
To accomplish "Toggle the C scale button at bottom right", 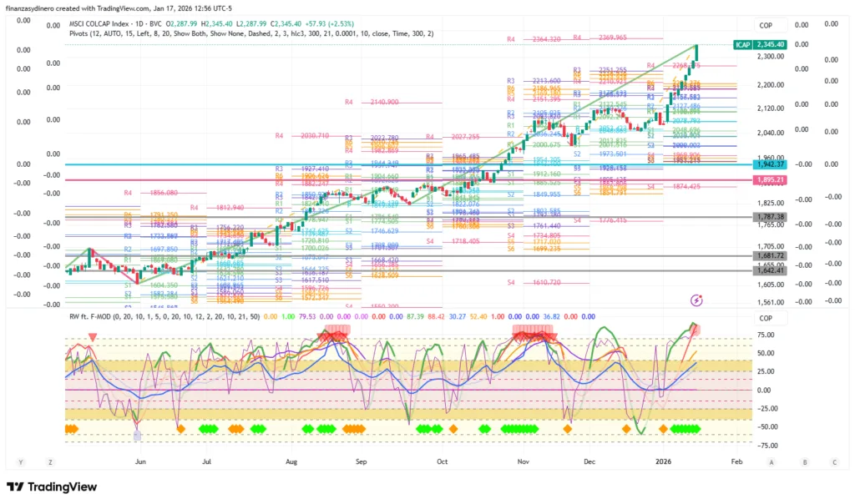I will [834, 461].
